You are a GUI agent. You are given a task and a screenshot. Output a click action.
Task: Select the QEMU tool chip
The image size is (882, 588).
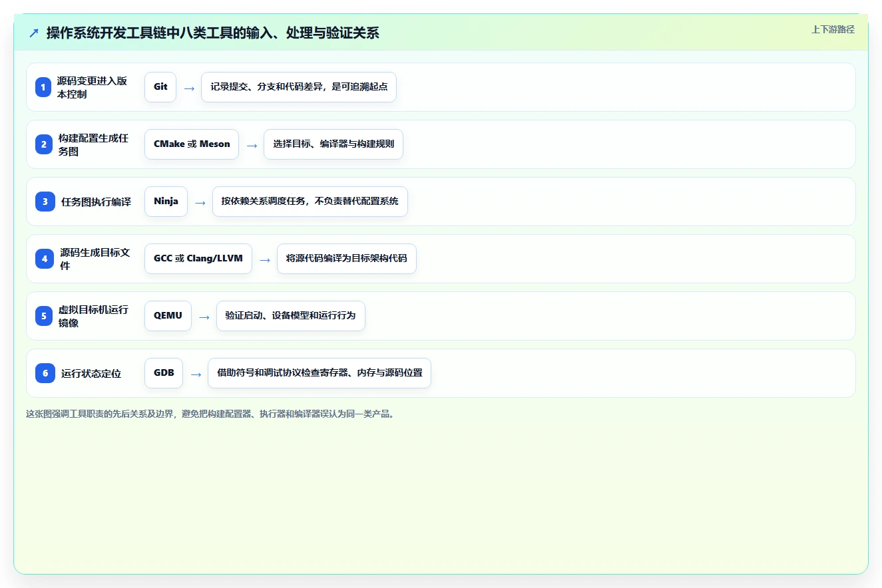point(168,316)
